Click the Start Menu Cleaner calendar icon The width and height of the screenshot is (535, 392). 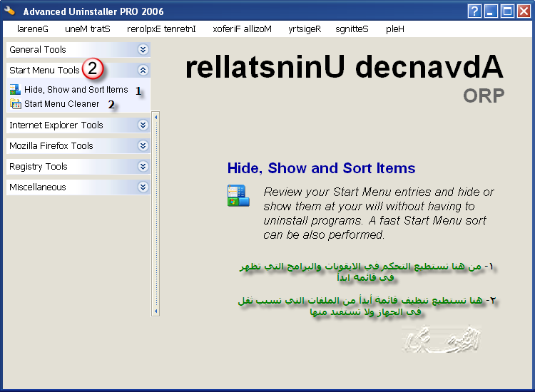pyautogui.click(x=16, y=104)
